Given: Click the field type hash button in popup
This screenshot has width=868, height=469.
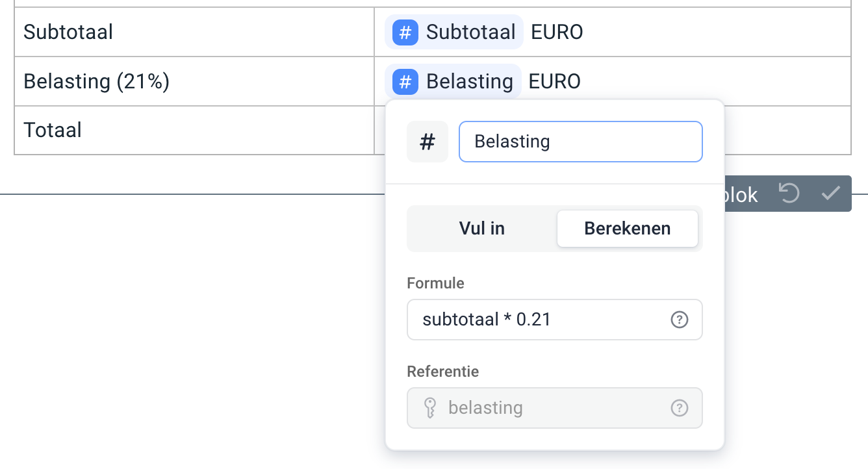Looking at the screenshot, I should (x=427, y=142).
